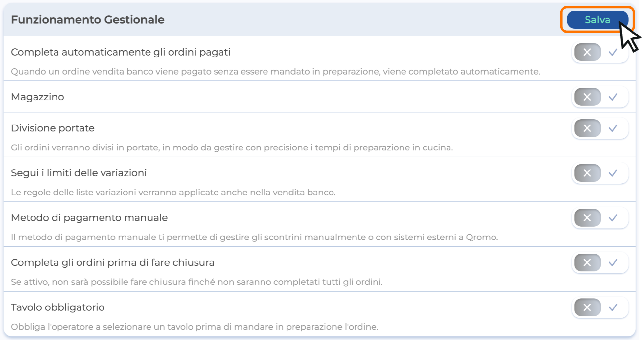Turn on the Tavolo obbligatorio toggle

click(613, 307)
